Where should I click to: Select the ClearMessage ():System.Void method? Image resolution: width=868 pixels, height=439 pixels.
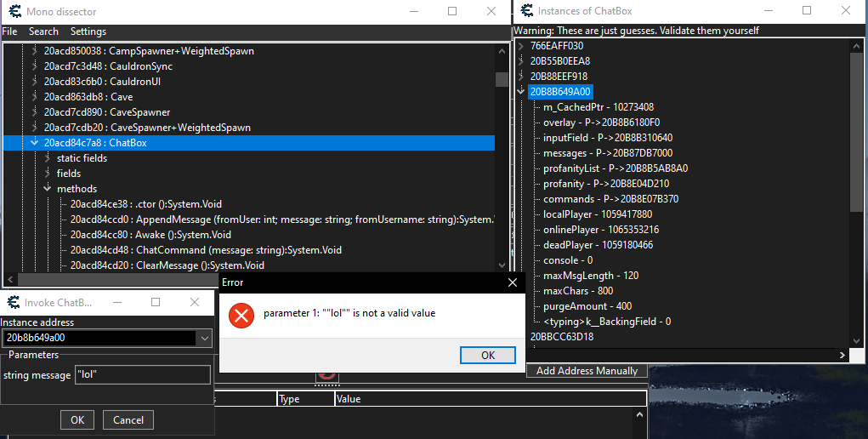(167, 265)
